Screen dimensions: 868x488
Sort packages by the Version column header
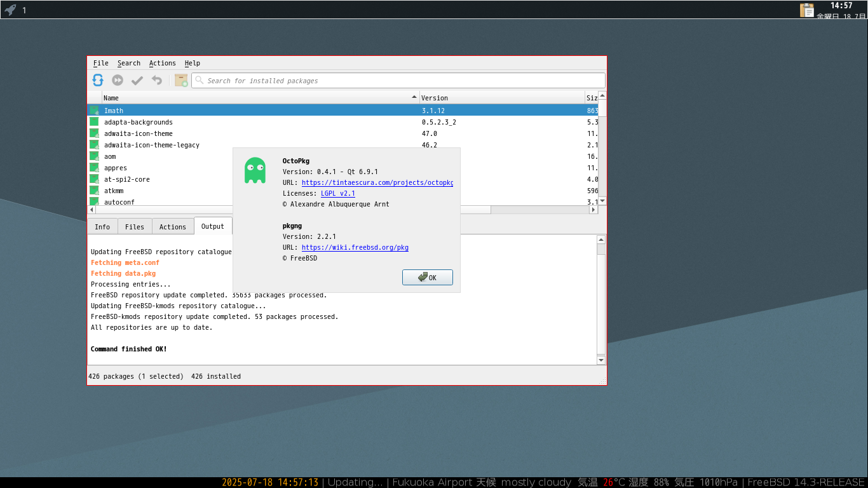click(496, 98)
